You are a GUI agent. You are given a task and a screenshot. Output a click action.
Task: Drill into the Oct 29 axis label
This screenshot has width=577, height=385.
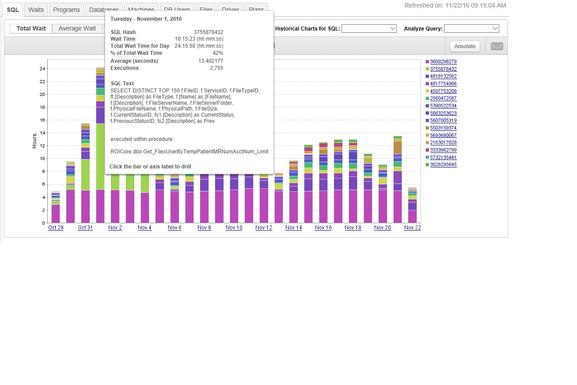click(56, 228)
